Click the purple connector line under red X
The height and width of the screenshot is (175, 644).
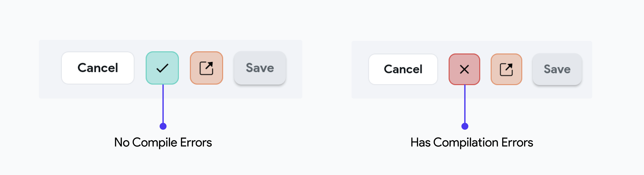pos(465,104)
